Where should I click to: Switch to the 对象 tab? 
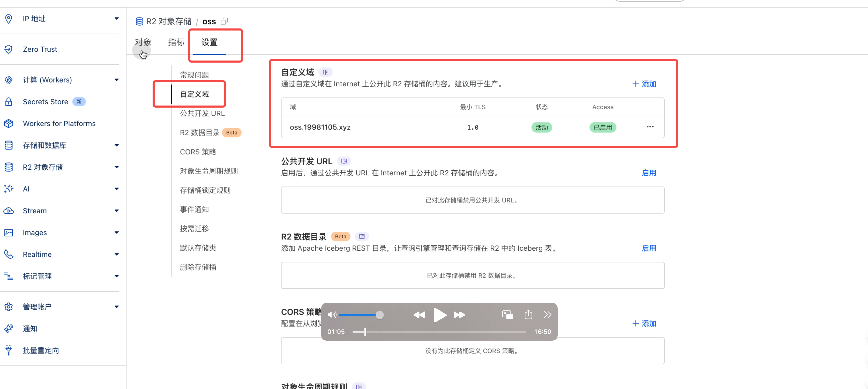point(143,42)
